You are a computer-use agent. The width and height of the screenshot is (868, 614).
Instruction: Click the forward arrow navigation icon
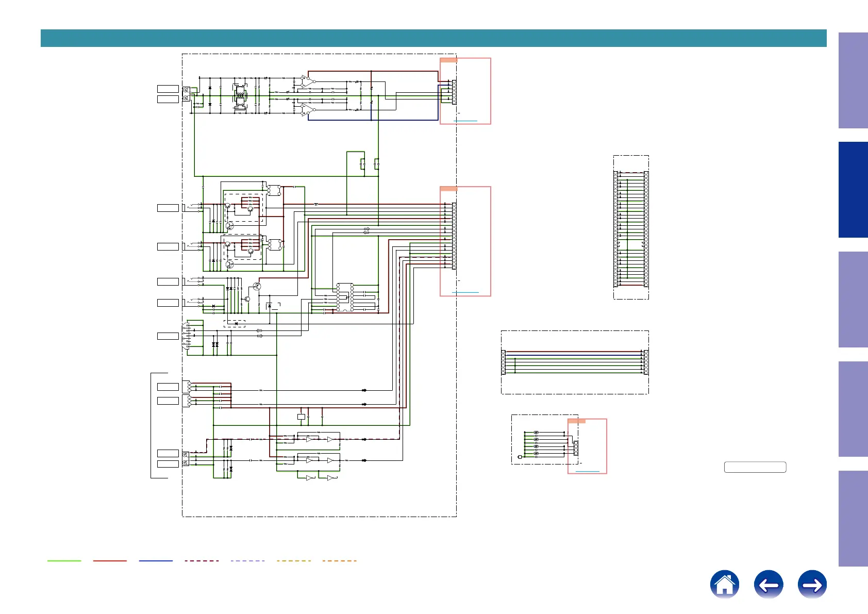(x=812, y=585)
